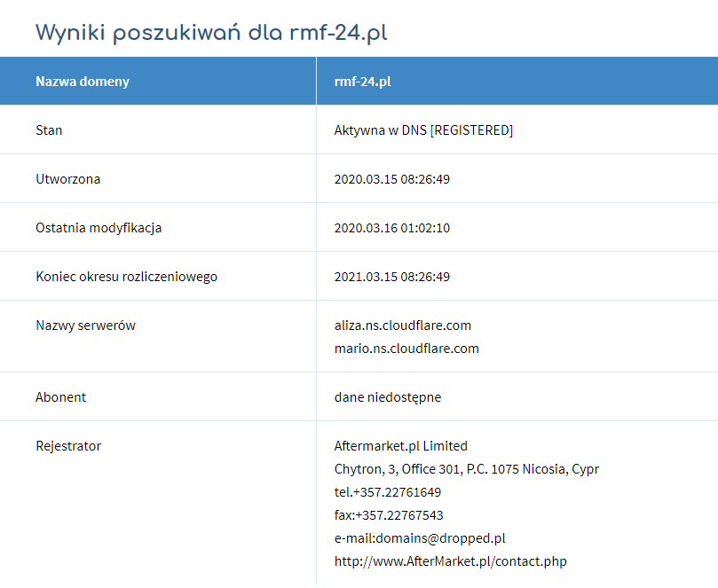
Task: Select the 'Utworzona' row label
Action: click(x=67, y=179)
